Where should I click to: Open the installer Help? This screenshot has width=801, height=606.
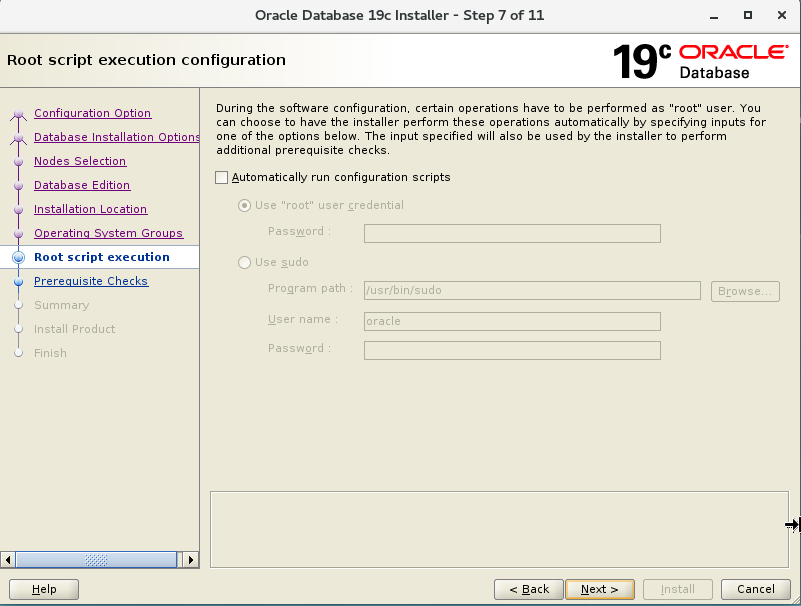tap(44, 589)
